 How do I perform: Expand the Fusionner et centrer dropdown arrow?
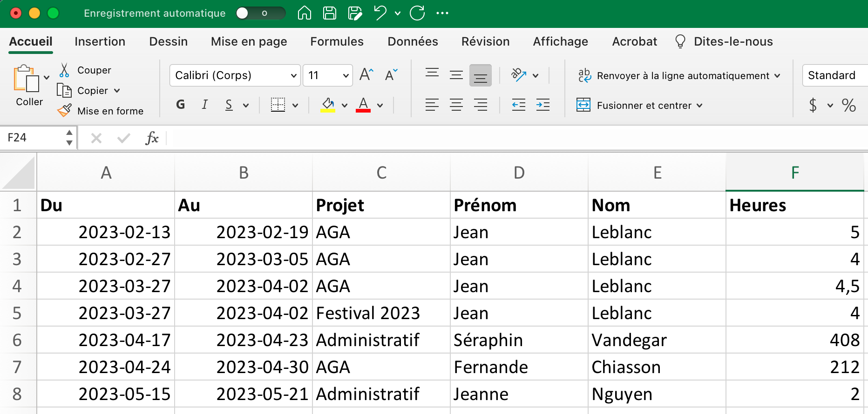coord(699,106)
